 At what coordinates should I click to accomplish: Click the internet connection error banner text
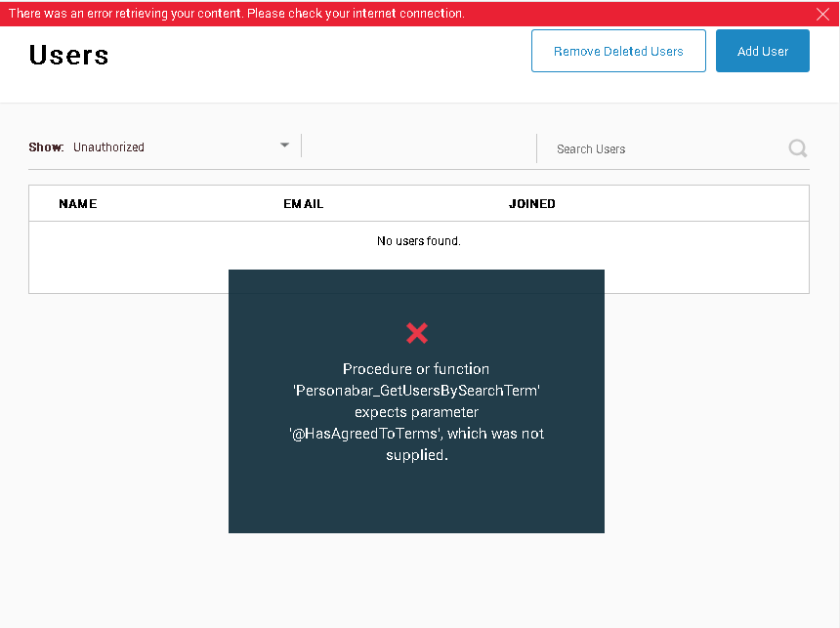pos(236,14)
